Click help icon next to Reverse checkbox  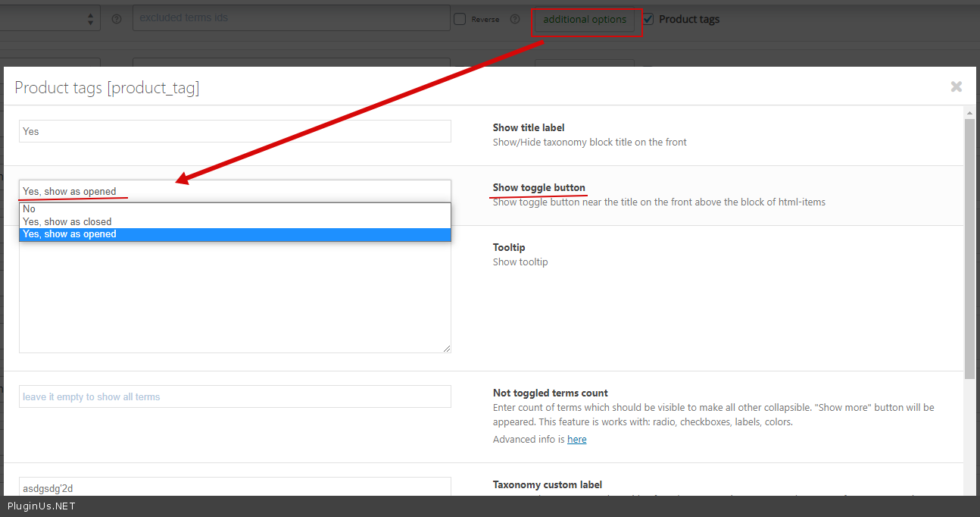pyautogui.click(x=515, y=19)
